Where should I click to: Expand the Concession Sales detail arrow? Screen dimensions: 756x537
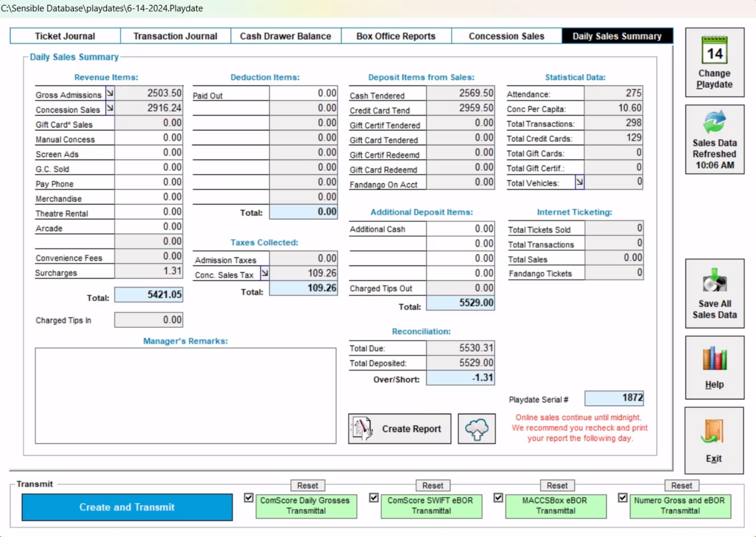pyautogui.click(x=110, y=108)
